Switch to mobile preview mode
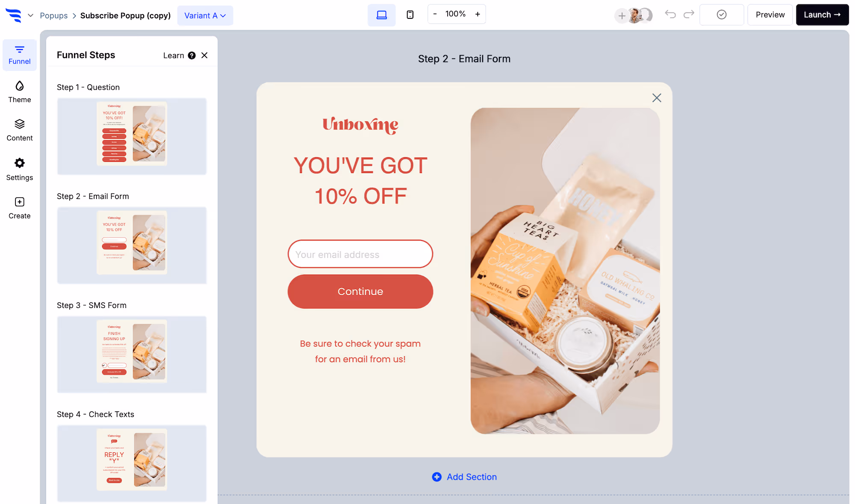Screen dimensions: 855x504 coord(410,15)
